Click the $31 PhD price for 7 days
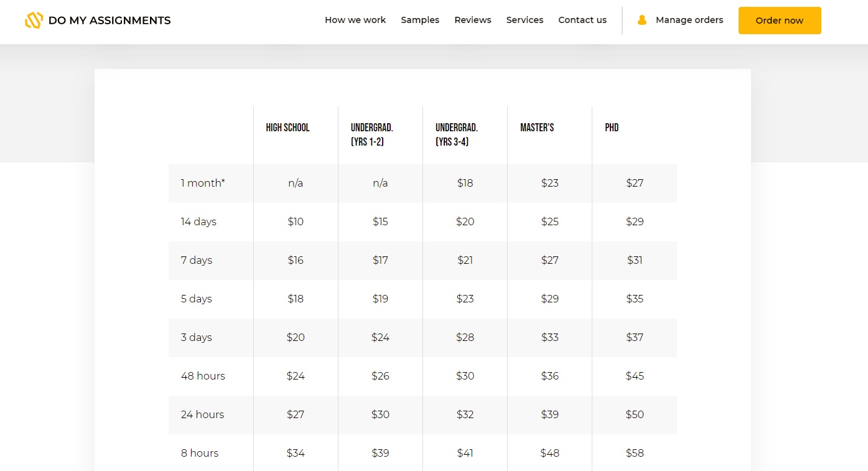Screen dimensions: 868x471 635,260
